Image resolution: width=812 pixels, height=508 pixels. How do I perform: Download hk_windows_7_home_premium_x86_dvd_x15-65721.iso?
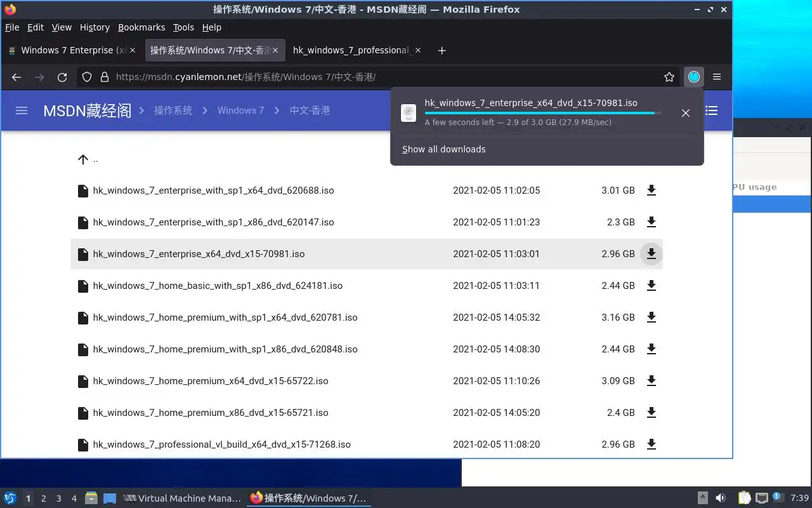tap(651, 413)
